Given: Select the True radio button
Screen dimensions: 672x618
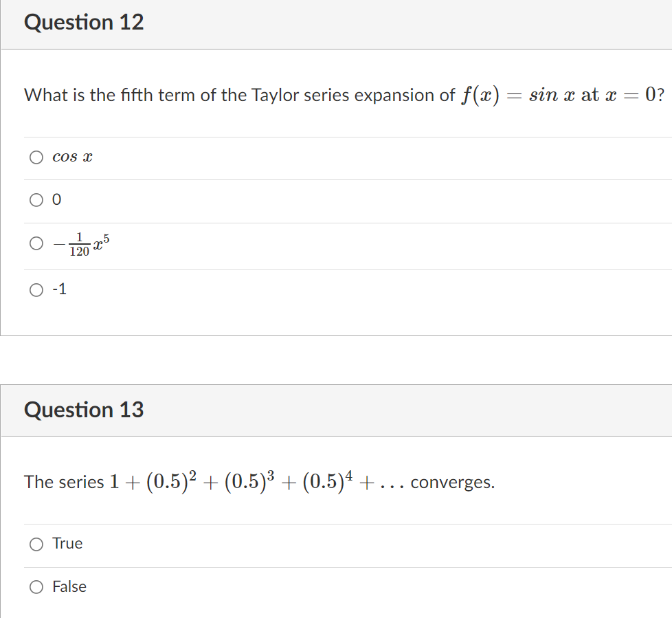Looking at the screenshot, I should pyautogui.click(x=36, y=544).
